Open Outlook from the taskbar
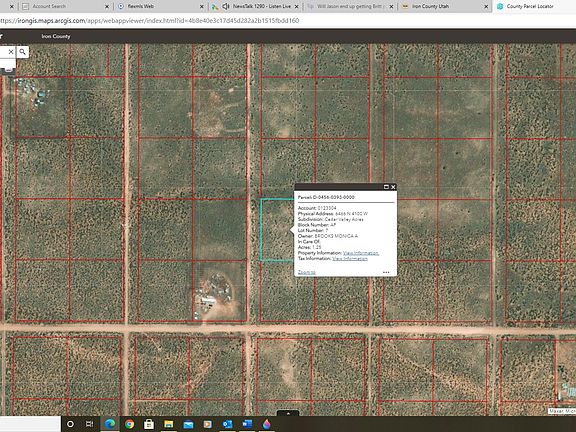576x432 pixels. [x=227, y=424]
